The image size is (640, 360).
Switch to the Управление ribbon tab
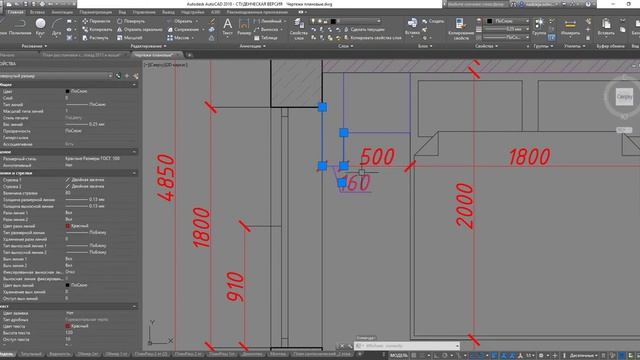144,12
